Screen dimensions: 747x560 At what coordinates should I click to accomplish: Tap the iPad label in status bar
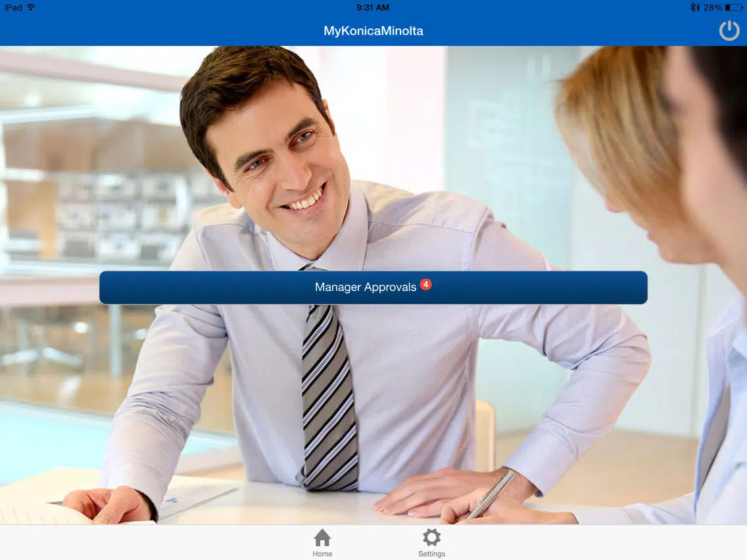[13, 7]
